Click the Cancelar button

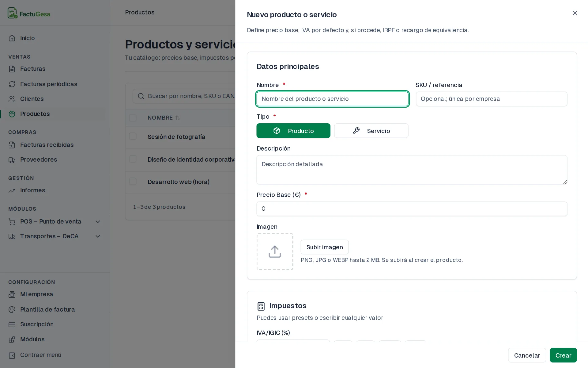527,355
